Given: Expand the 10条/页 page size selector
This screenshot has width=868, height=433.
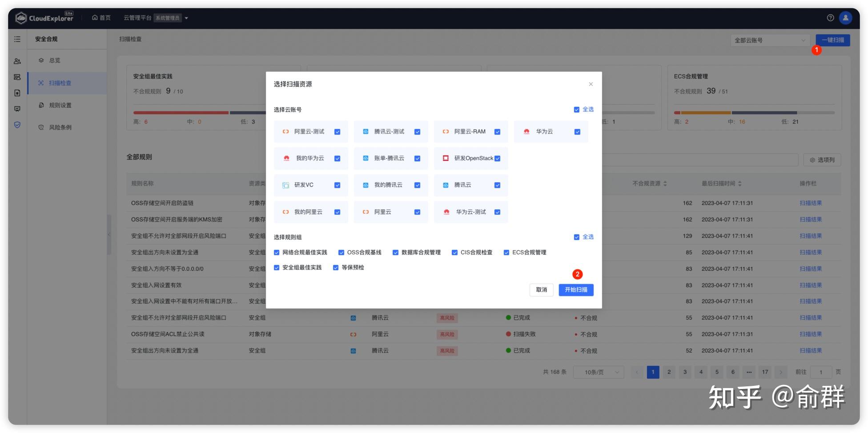Looking at the screenshot, I should click(598, 372).
